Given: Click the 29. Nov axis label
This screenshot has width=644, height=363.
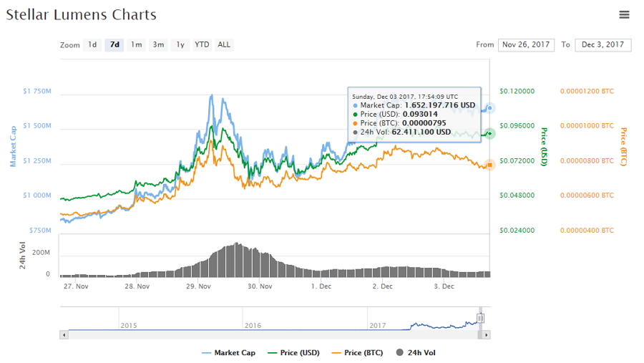Looking at the screenshot, I should pyautogui.click(x=198, y=286).
